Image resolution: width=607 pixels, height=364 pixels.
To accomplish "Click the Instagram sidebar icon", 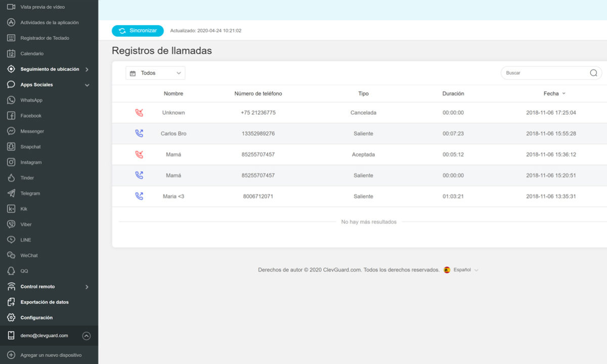I will [11, 162].
